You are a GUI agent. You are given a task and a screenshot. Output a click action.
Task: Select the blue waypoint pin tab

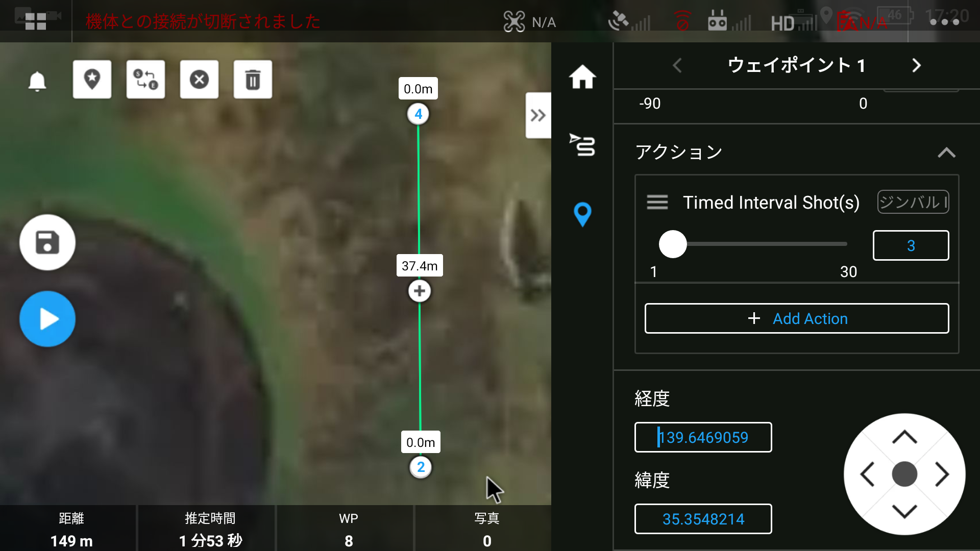point(582,214)
